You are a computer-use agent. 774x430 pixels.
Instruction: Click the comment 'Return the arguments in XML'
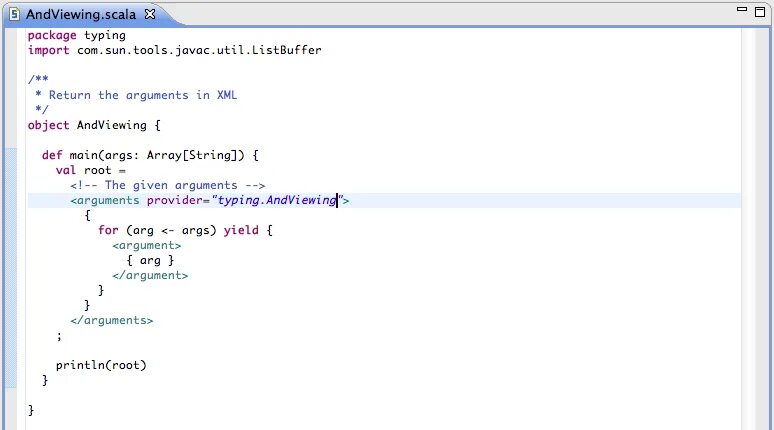point(143,95)
